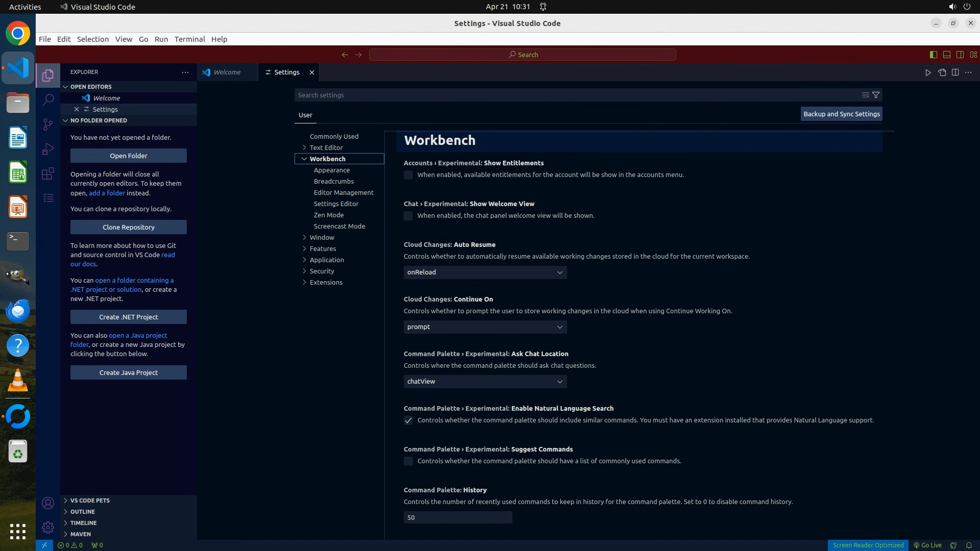Open the Extensions view icon
980x551 pixels.
[x=48, y=173]
